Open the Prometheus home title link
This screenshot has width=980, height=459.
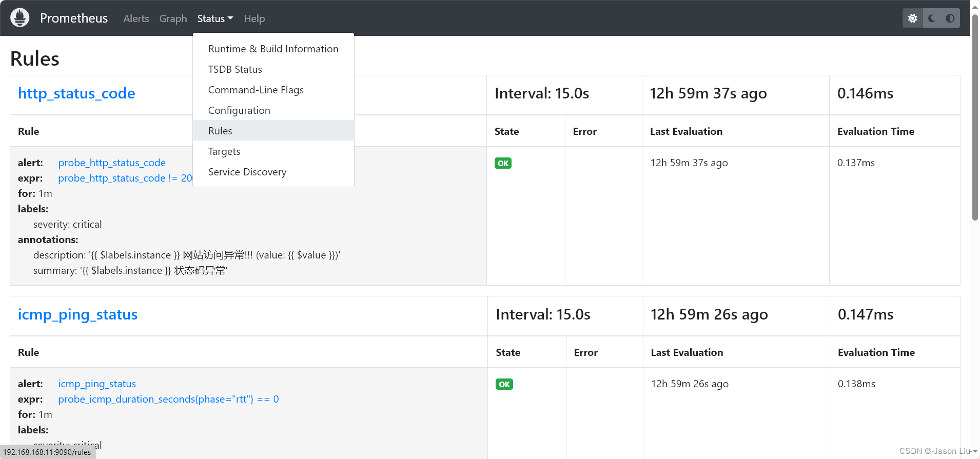[x=74, y=18]
